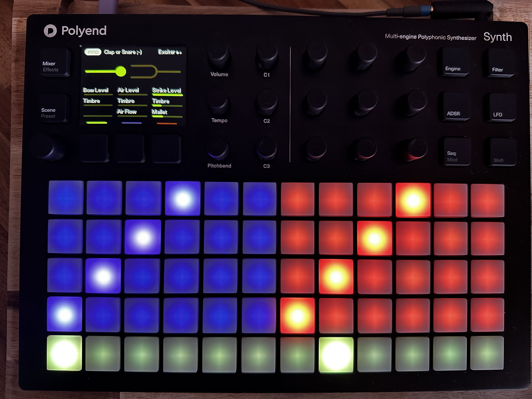Select the Air Flow parameter
This screenshot has width=532, height=399.
click(132, 113)
